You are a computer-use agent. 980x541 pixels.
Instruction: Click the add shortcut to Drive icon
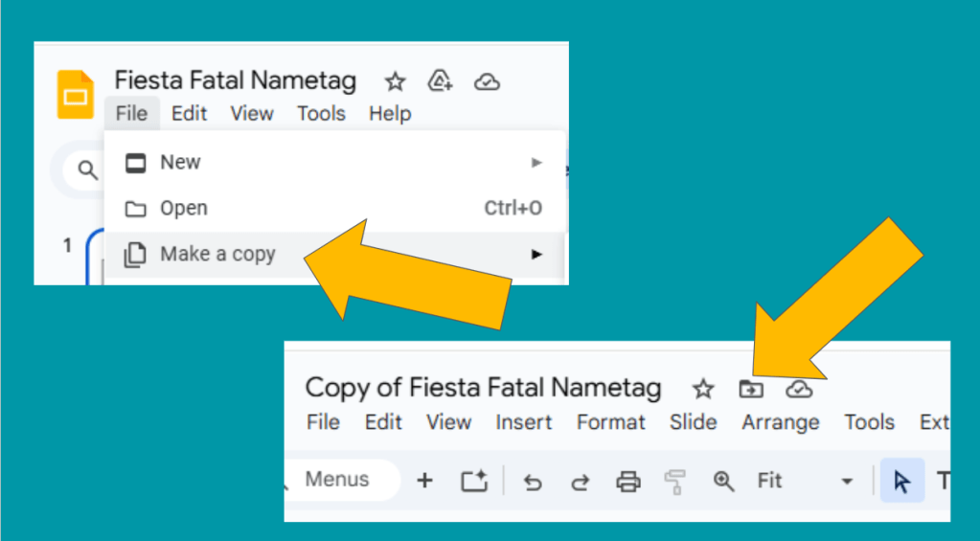(441, 81)
